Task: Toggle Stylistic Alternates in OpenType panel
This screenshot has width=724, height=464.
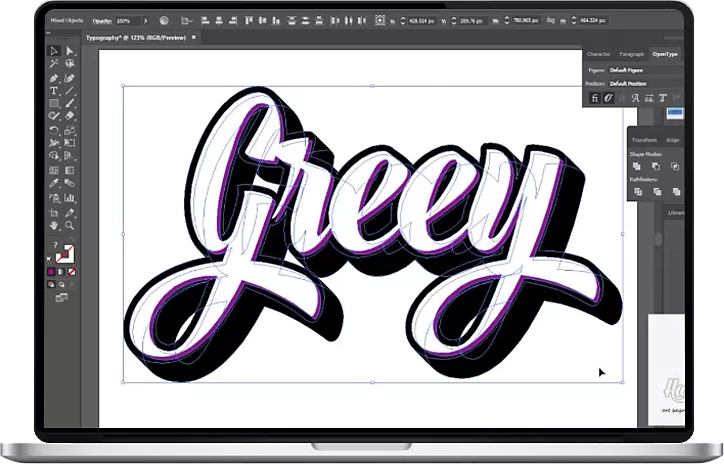Action: [x=649, y=98]
